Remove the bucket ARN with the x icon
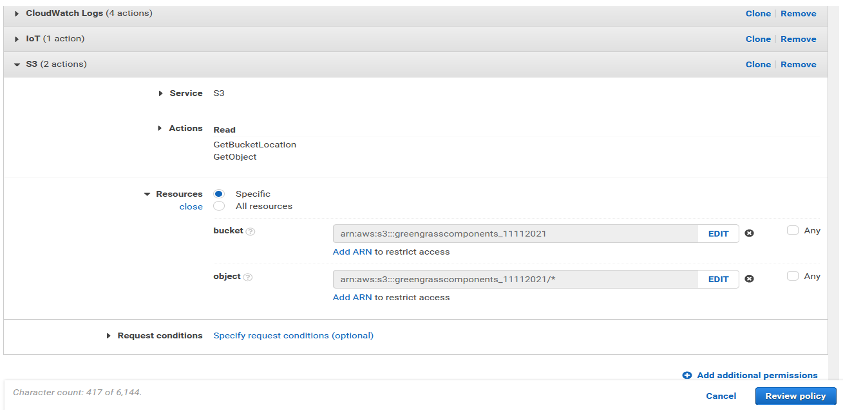This screenshot has height=410, width=843. 749,233
